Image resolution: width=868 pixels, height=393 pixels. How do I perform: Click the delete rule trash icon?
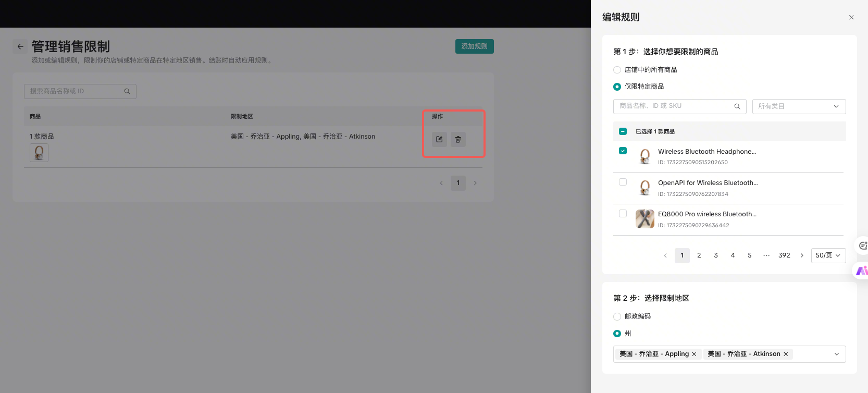pyautogui.click(x=458, y=139)
